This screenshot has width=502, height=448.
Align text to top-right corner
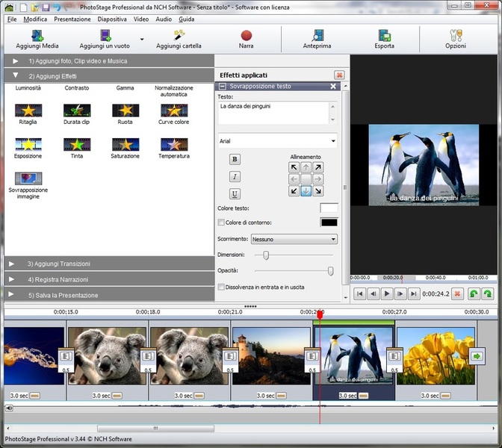pyautogui.click(x=317, y=167)
